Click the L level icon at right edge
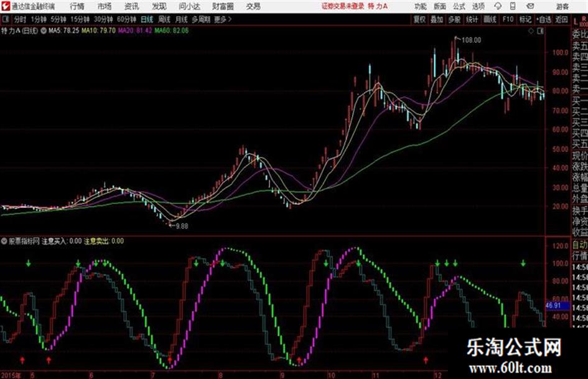The width and height of the screenshot is (588, 379). [x=576, y=22]
